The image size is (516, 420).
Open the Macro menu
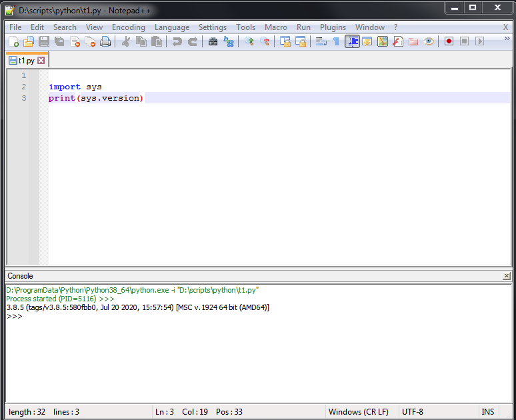(x=276, y=27)
